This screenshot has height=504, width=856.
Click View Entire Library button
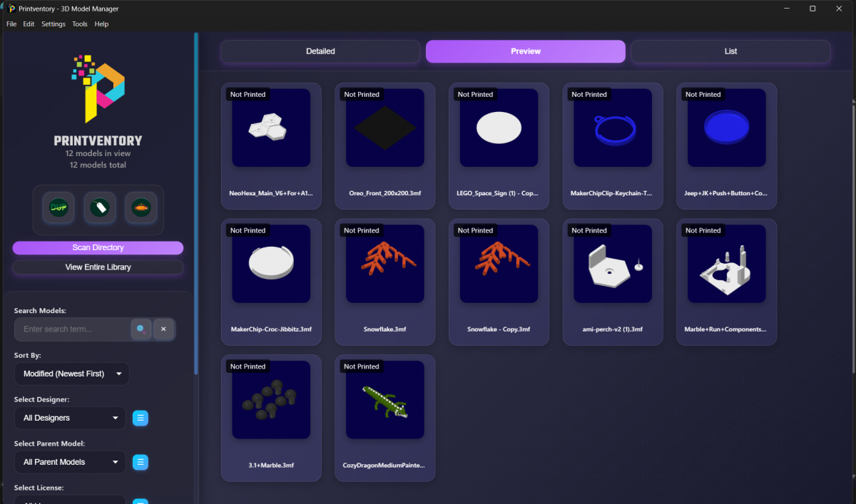98,267
